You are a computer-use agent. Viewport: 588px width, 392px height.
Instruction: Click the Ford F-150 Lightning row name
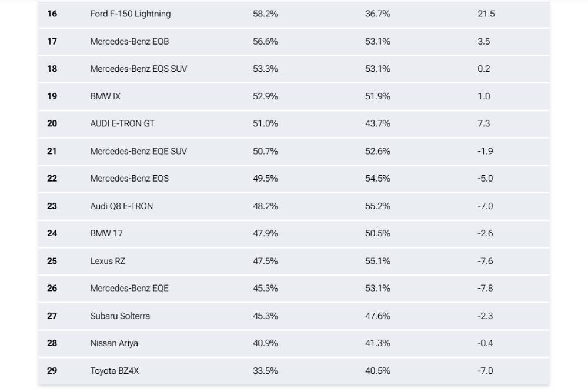pyautogui.click(x=130, y=14)
